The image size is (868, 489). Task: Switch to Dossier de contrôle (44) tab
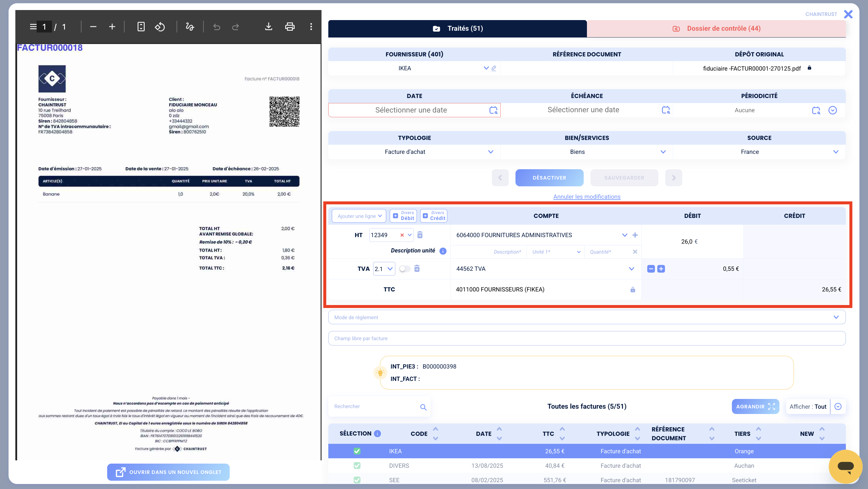click(x=716, y=29)
